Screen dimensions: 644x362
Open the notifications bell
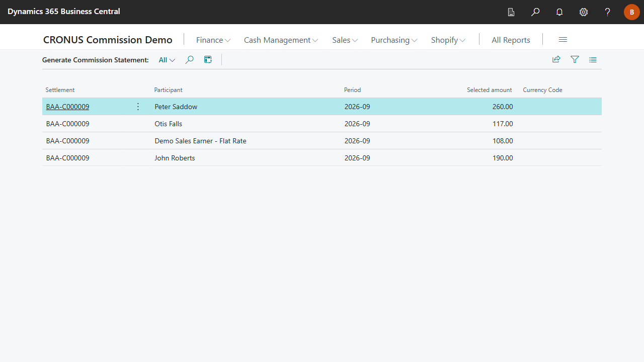click(x=559, y=12)
